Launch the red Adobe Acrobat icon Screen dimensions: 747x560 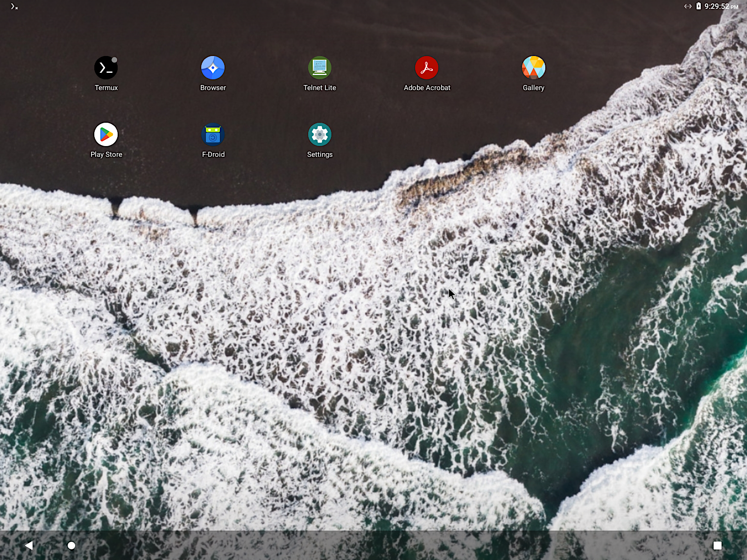click(x=427, y=68)
